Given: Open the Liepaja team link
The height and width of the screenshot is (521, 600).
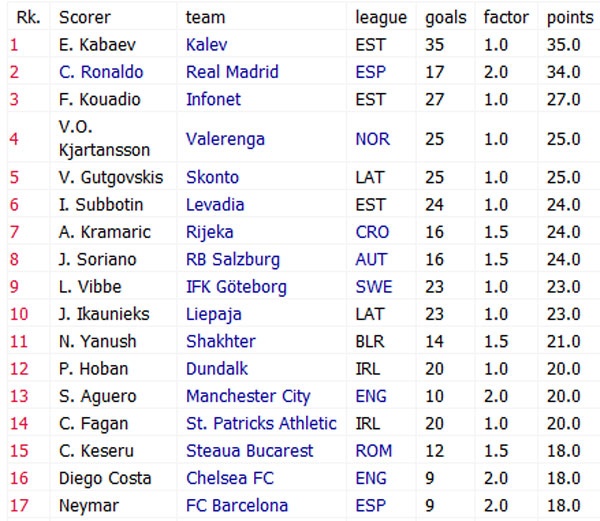Looking at the screenshot, I should click(213, 314).
